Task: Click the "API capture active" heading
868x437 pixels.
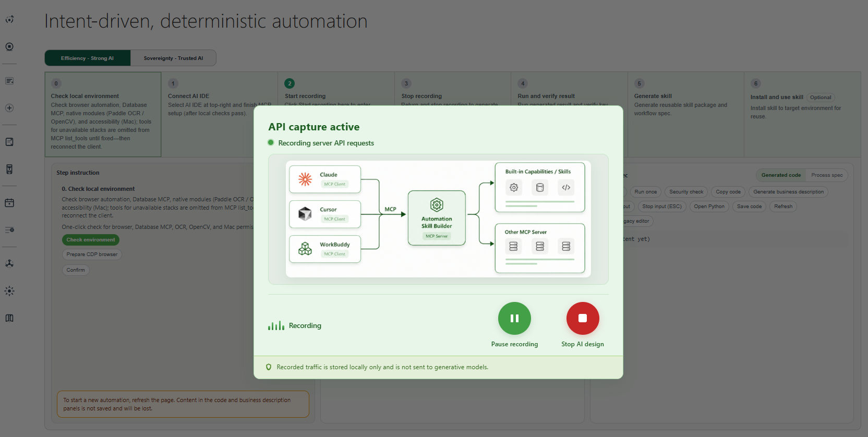Action: click(x=314, y=127)
